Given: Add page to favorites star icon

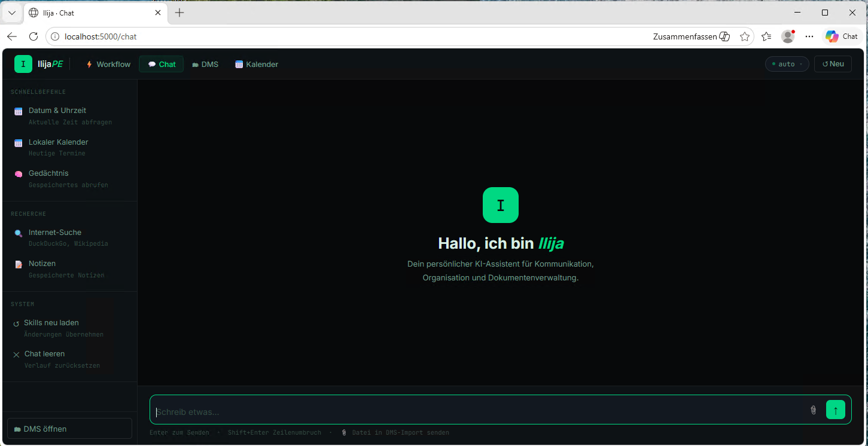Looking at the screenshot, I should point(745,36).
